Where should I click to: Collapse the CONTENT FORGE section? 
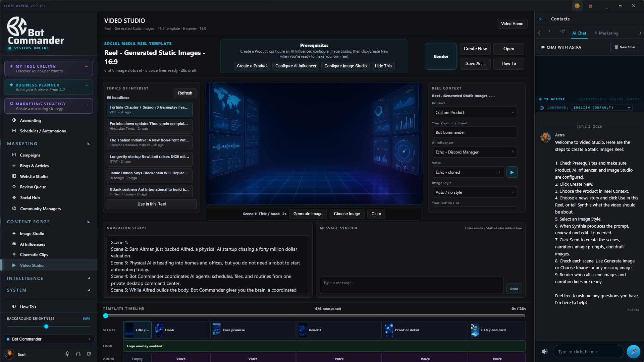89,222
